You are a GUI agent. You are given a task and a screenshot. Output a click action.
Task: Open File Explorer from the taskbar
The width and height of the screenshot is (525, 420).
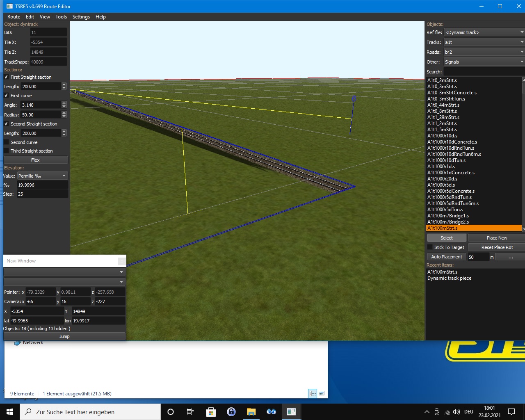click(x=251, y=412)
